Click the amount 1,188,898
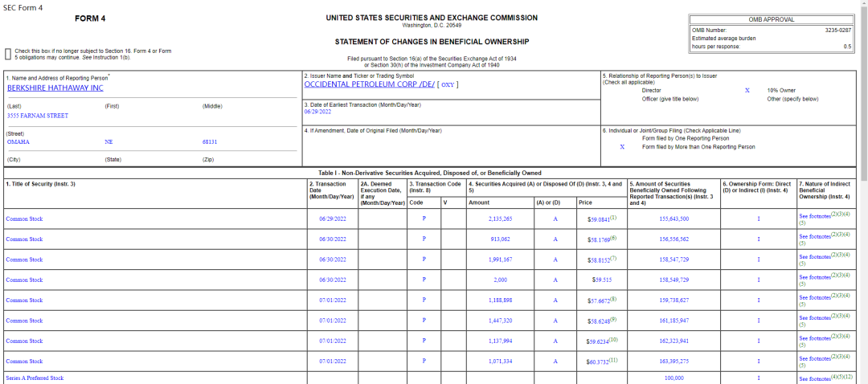Viewport: 868px width, 384px height. 500,300
